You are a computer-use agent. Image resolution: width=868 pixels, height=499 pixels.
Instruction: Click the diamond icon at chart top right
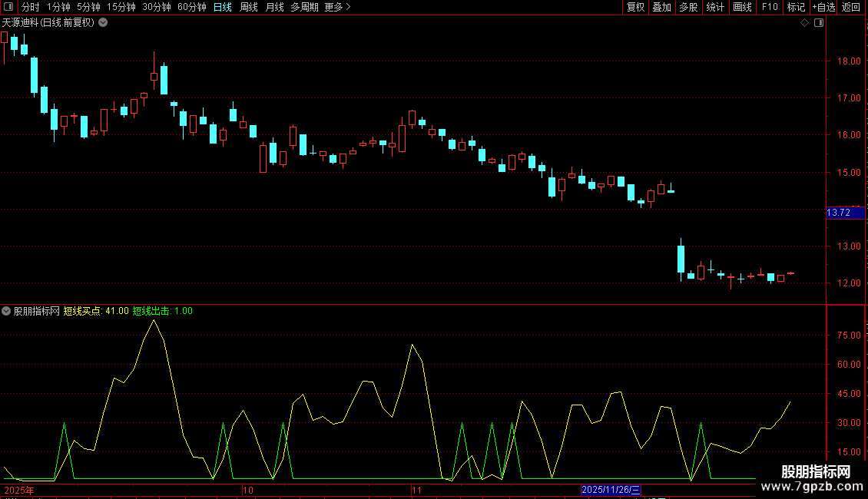[x=805, y=23]
